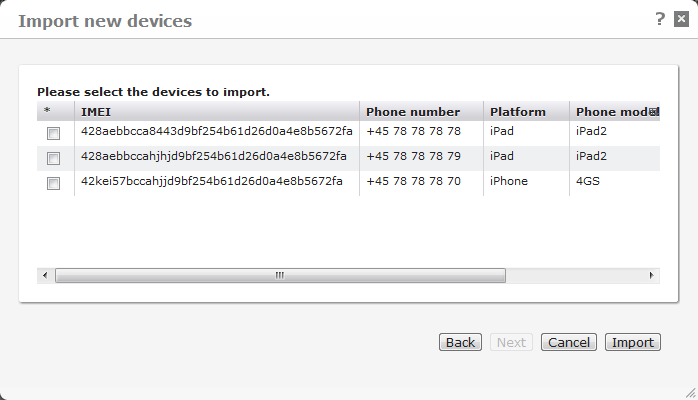Check the iPhone 4GS device row

click(x=54, y=183)
